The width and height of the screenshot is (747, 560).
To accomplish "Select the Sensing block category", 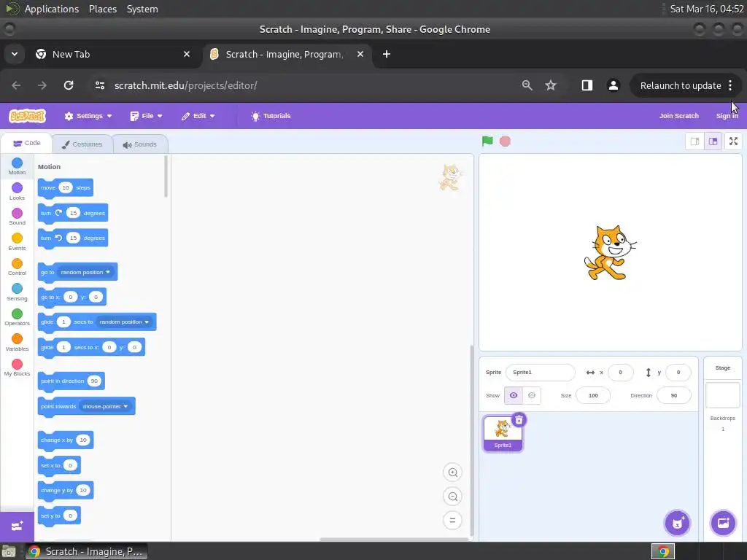I will pyautogui.click(x=18, y=292).
